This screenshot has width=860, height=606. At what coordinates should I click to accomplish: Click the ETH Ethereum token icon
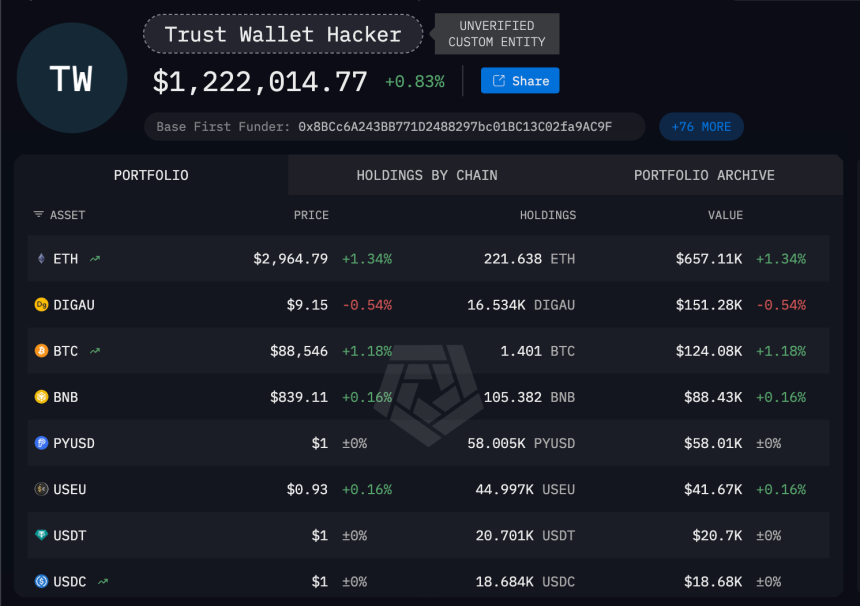click(x=39, y=258)
